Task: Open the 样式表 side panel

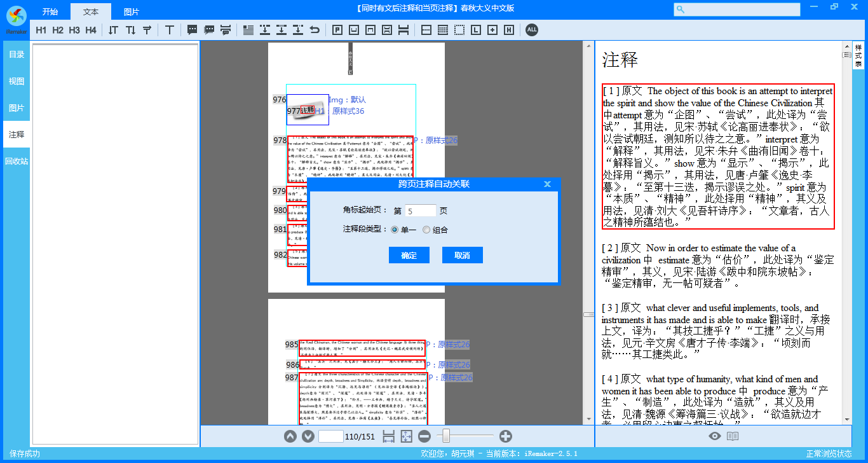Action: pos(858,56)
